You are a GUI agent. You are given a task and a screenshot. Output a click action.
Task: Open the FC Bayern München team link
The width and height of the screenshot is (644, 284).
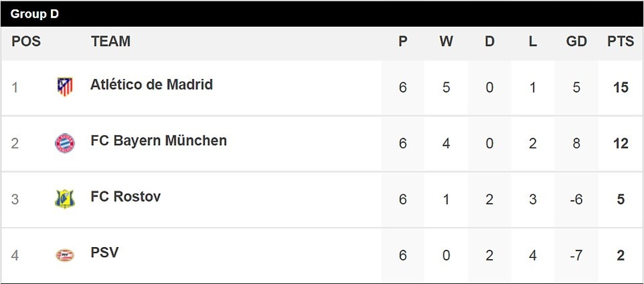click(158, 141)
